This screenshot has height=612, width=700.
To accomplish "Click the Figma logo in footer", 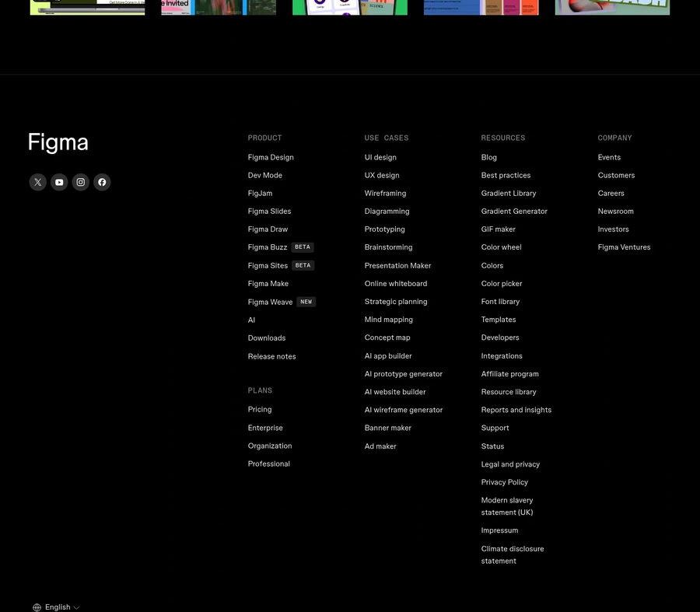I will tap(58, 143).
